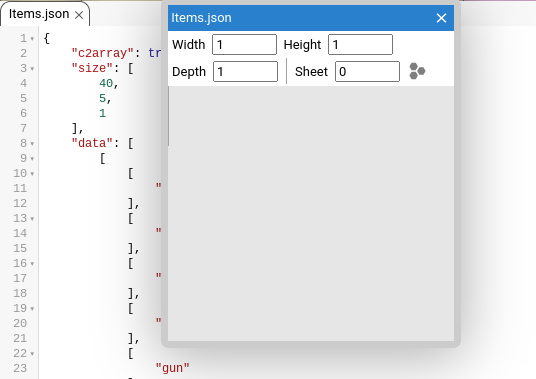Screen dimensions: 536x379
Task: Collapse the "size" array fold on line 3
Action: pyautogui.click(x=32, y=69)
